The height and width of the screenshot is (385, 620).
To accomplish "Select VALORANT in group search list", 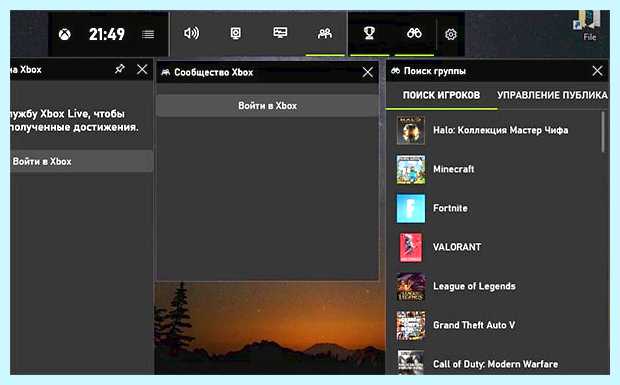I will 493,247.
